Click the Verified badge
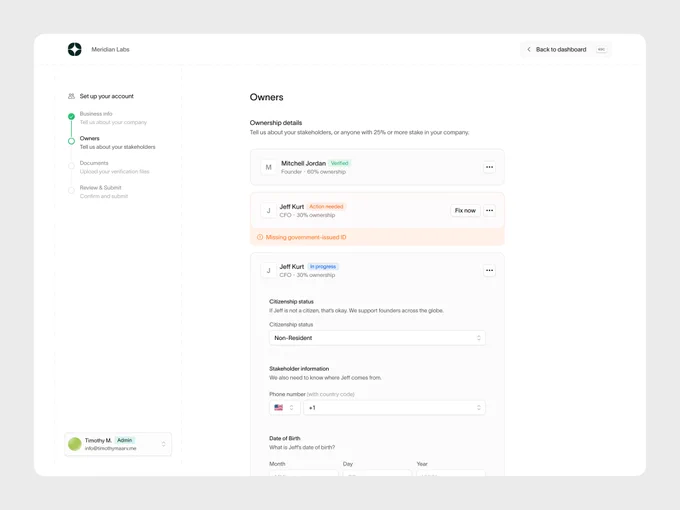The height and width of the screenshot is (510, 680). 340,163
